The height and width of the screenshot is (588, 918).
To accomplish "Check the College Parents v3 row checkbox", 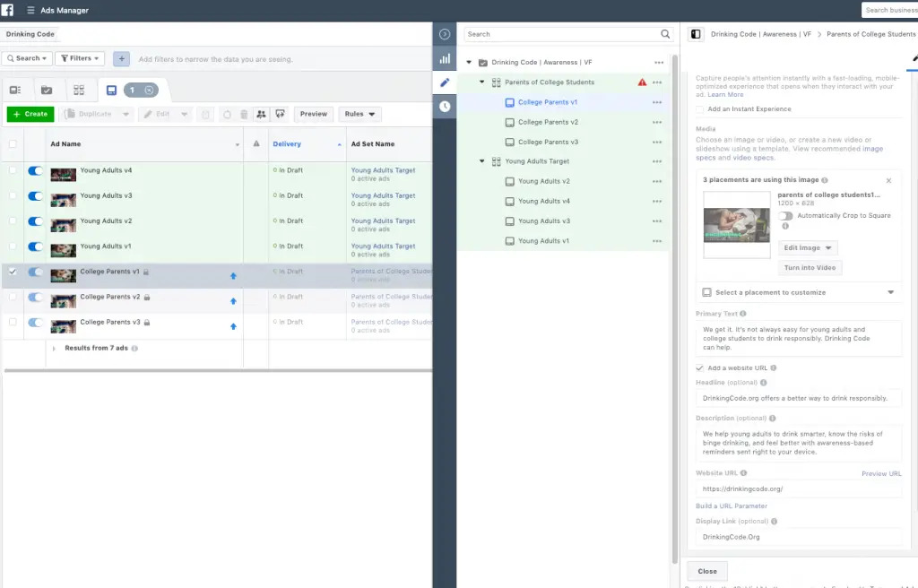I will (13, 322).
